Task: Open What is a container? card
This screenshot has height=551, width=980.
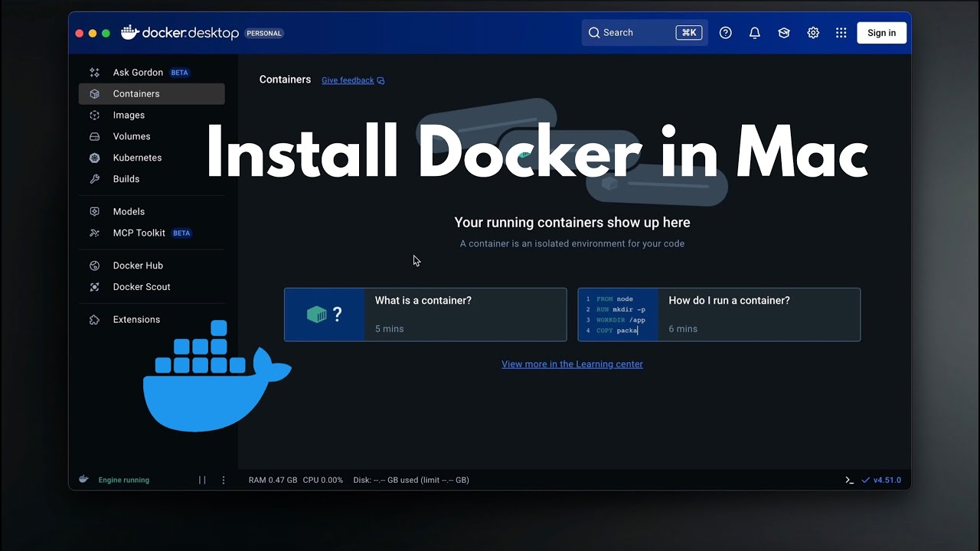Action: coord(426,315)
